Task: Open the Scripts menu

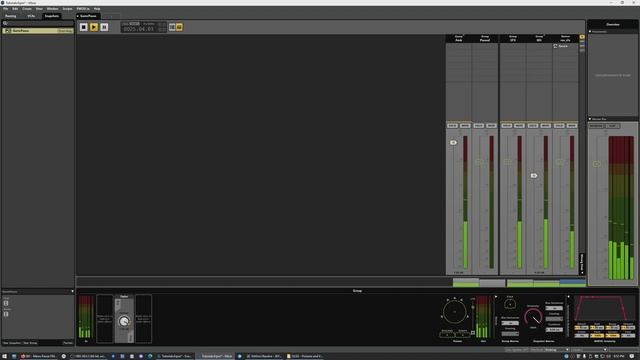Action: [x=67, y=9]
